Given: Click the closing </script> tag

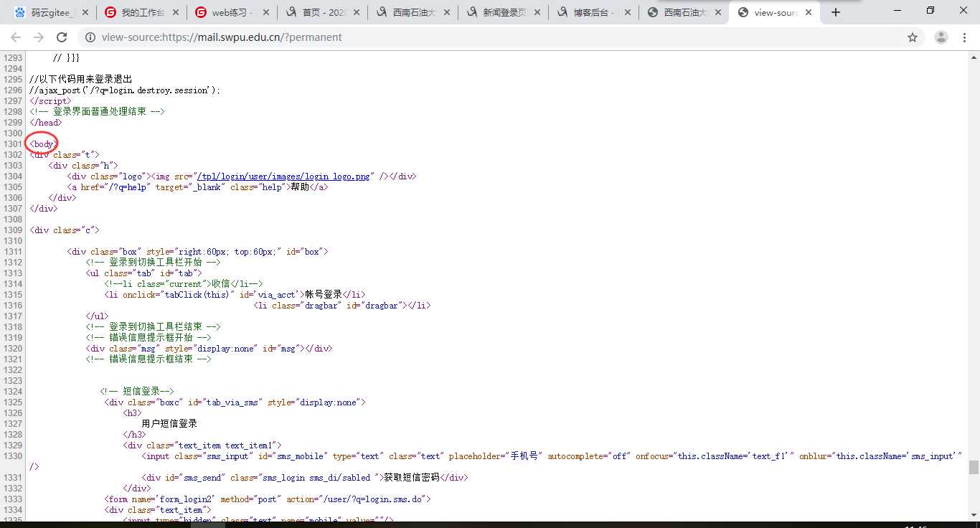Looking at the screenshot, I should (x=50, y=101).
